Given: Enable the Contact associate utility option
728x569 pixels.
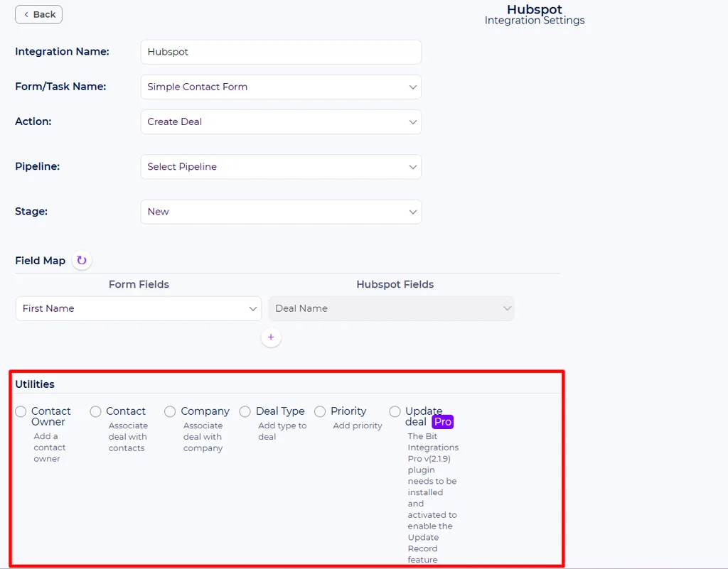Looking at the screenshot, I should point(96,411).
